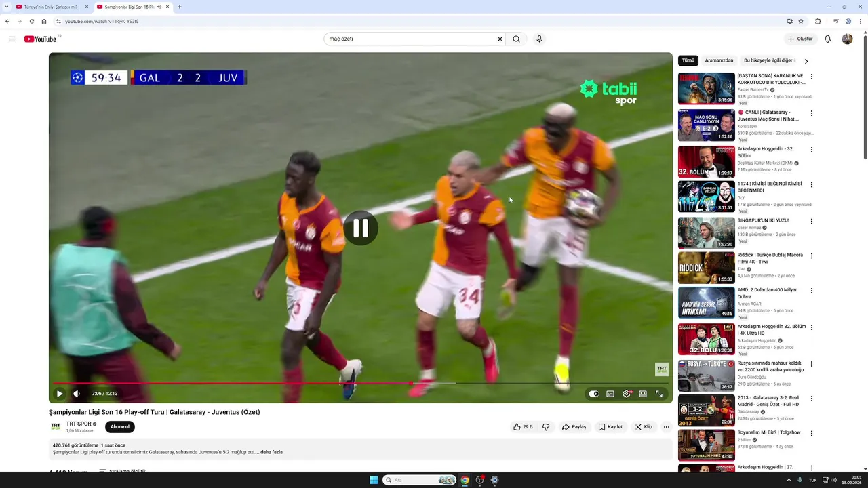Open options for 1174 KİMİSİ BEĞENDİ video
Image resolution: width=868 pixels, height=488 pixels.
tap(812, 184)
